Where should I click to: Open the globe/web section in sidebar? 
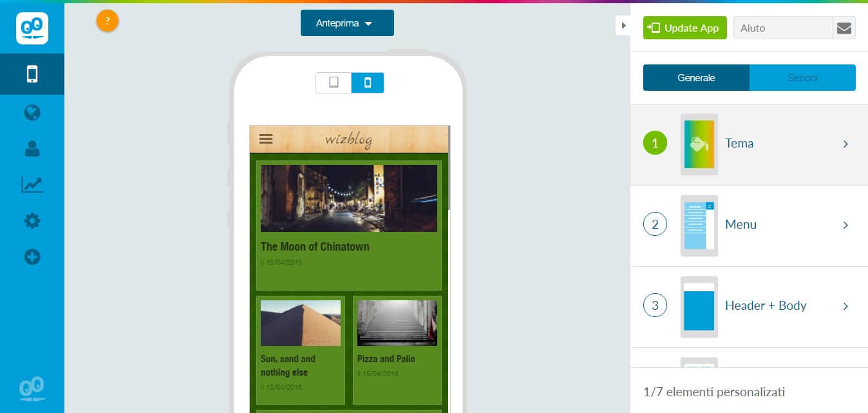pyautogui.click(x=32, y=112)
